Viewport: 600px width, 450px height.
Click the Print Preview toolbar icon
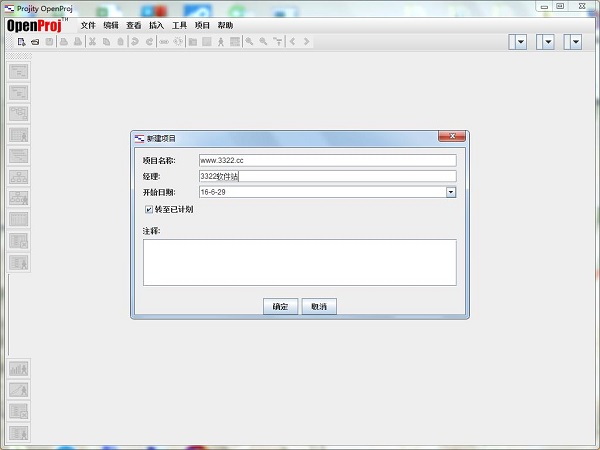(x=78, y=42)
